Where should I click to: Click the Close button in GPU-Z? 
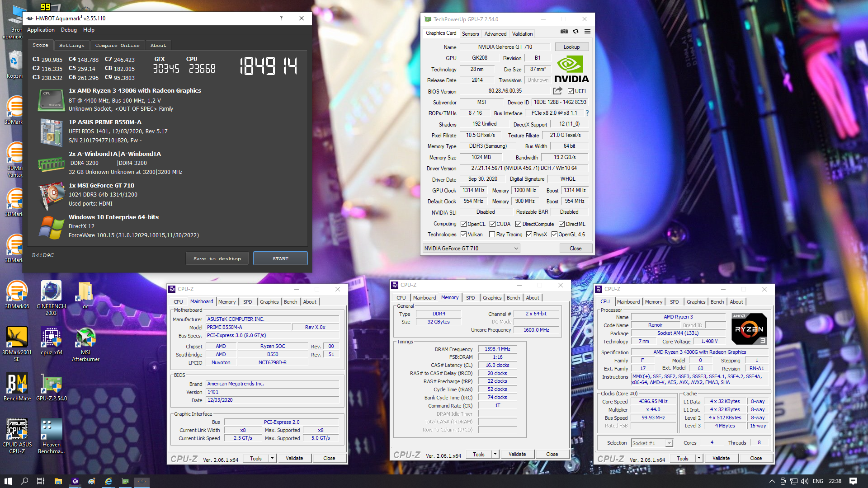[x=576, y=249]
